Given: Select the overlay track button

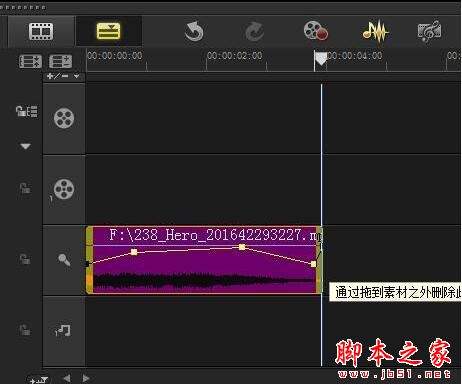Looking at the screenshot, I should coord(64,189).
